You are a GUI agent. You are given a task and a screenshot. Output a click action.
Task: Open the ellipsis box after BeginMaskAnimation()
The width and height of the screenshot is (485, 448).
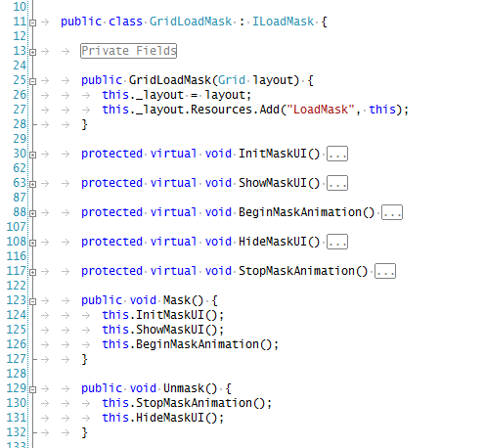pos(392,212)
